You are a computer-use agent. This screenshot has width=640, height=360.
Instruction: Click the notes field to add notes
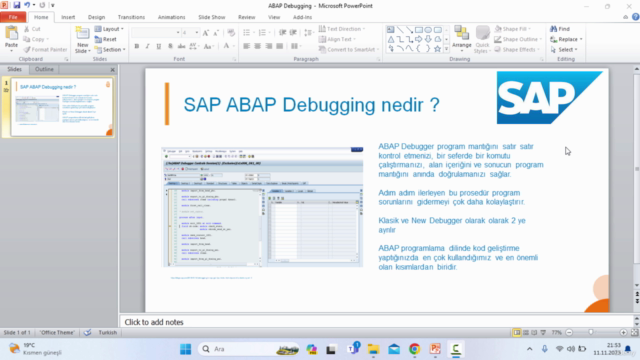(376, 322)
